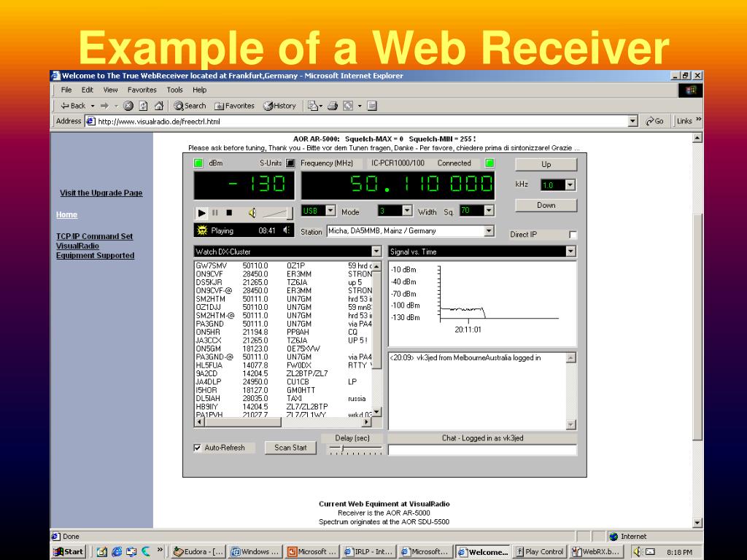The width and height of the screenshot is (747, 560).
Task: Click the Back toolbar button
Action: click(x=73, y=106)
